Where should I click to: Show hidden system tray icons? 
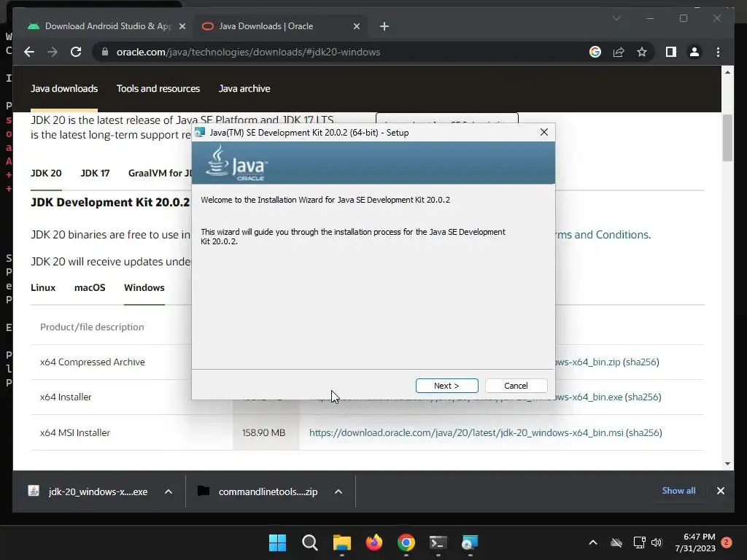point(592,542)
